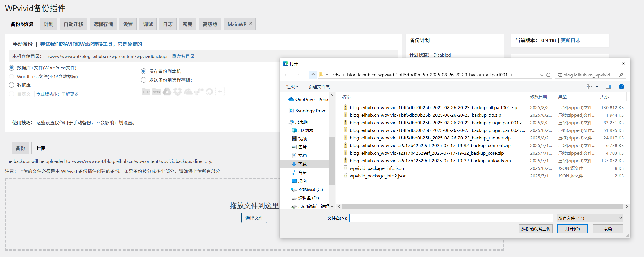Switch to the 远程存储 tab
This screenshot has width=644, height=257.
tap(103, 24)
